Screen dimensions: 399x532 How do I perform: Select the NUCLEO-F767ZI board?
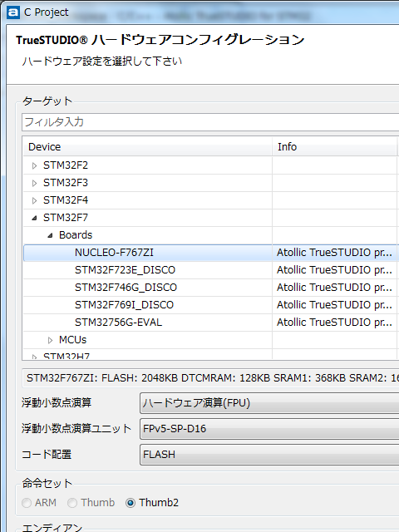coord(114,253)
